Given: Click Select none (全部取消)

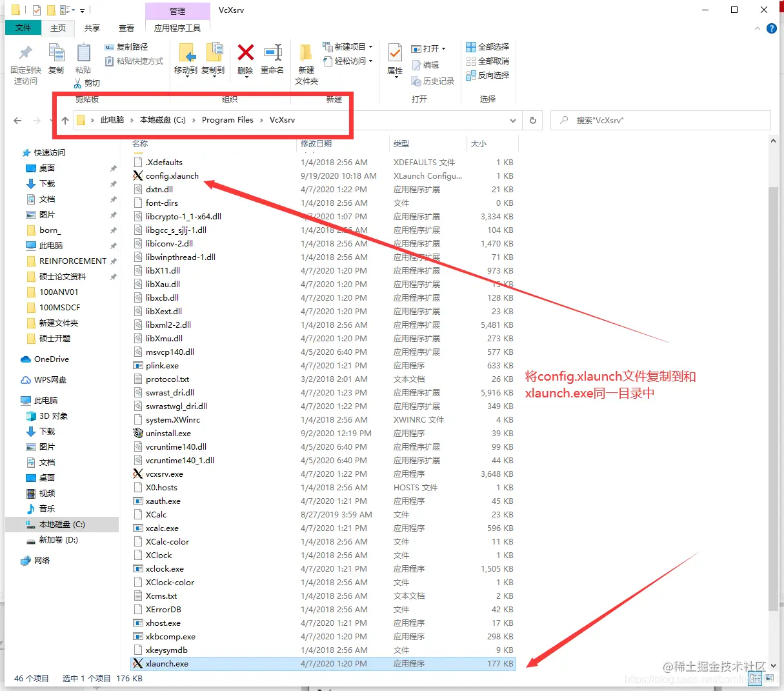Looking at the screenshot, I should tap(488, 61).
